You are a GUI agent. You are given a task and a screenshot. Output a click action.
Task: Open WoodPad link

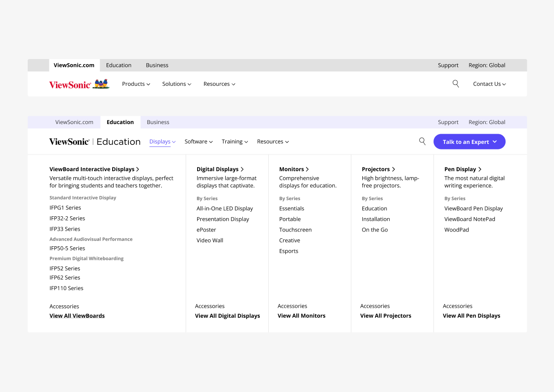coord(457,230)
